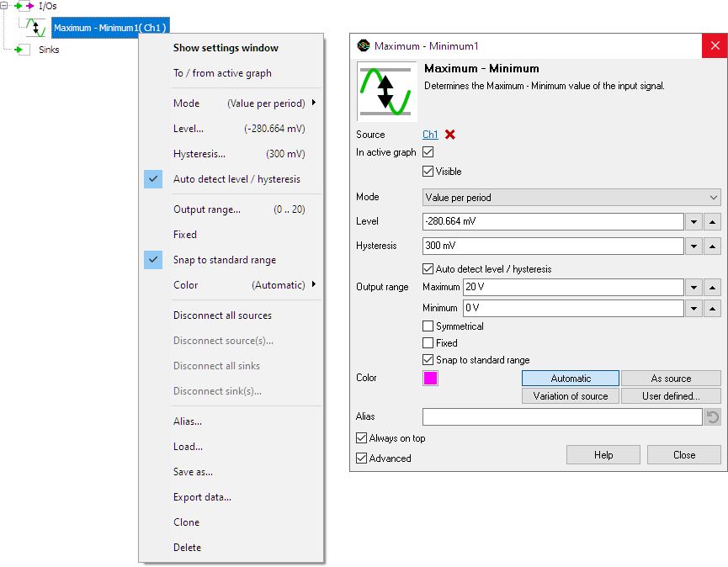Choose To / from active graph entry
The image size is (728, 567).
click(231, 73)
